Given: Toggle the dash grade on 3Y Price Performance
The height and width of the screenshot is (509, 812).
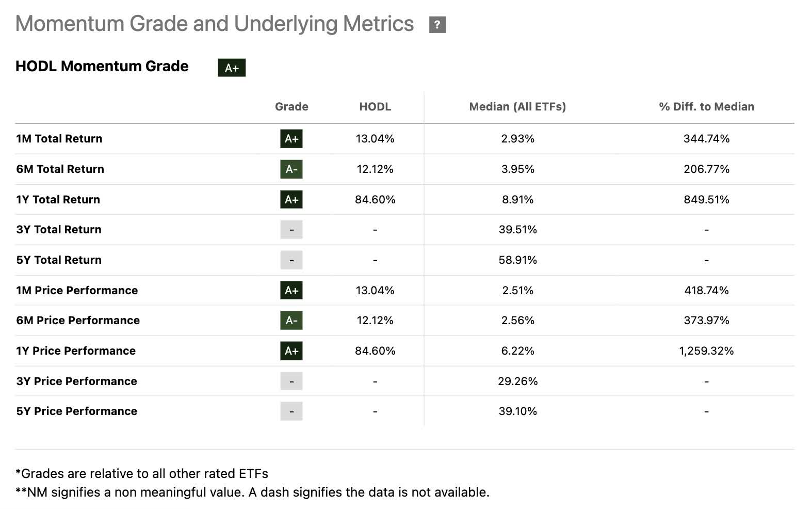Looking at the screenshot, I should pos(291,381).
